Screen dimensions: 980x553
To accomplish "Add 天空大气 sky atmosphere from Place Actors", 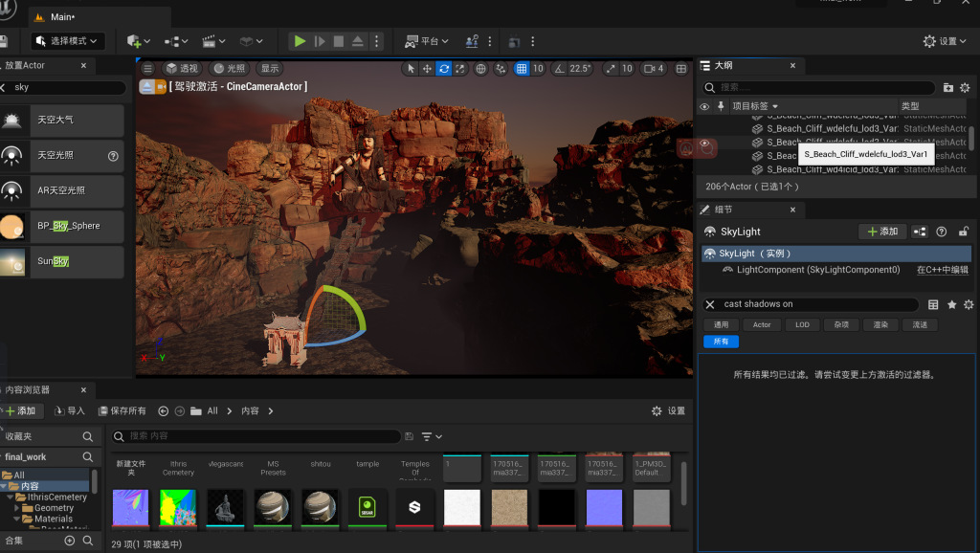I will point(62,120).
